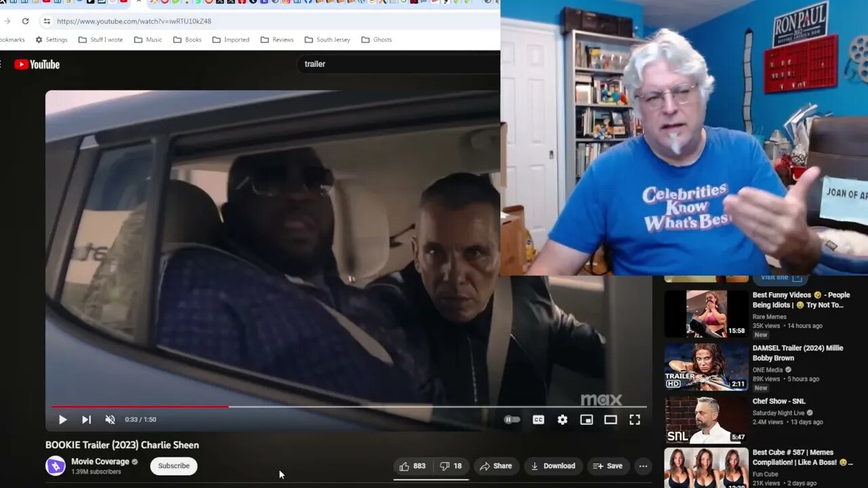Open the Best Cube #587 thumbnail

706,468
